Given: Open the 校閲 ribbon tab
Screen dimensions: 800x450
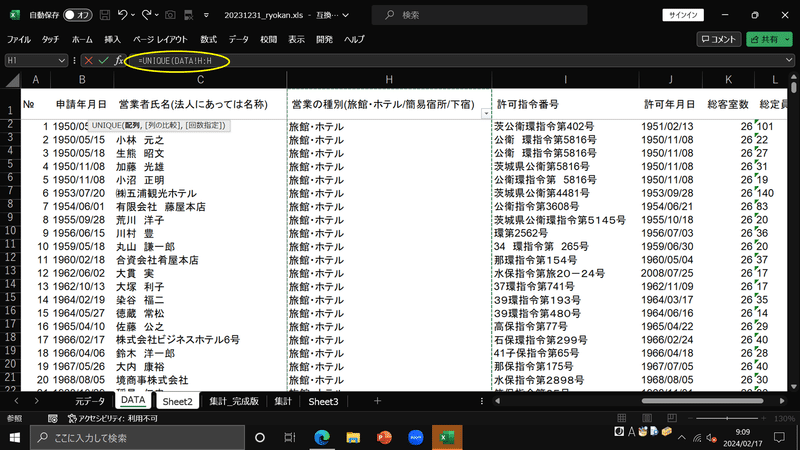Looking at the screenshot, I should pyautogui.click(x=268, y=39).
